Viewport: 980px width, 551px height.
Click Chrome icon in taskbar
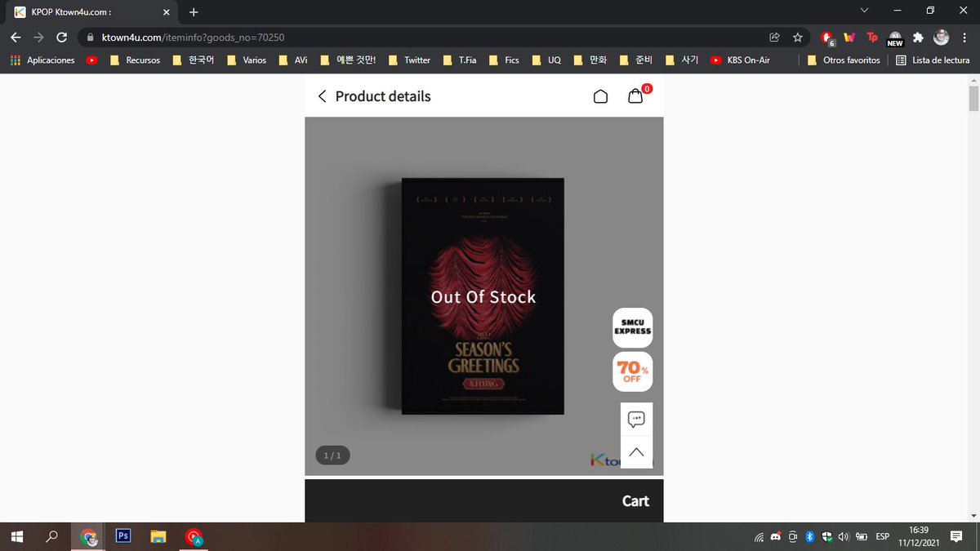(88, 536)
